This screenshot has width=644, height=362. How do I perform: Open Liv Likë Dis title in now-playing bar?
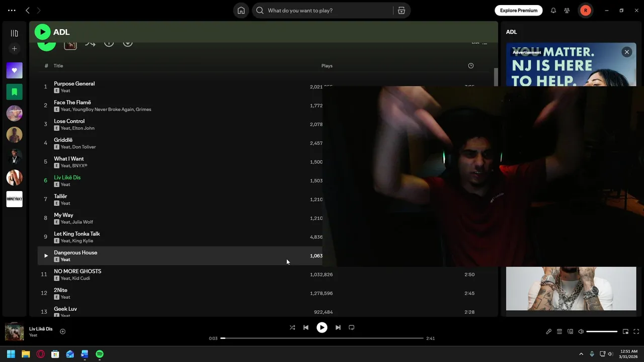click(x=41, y=329)
